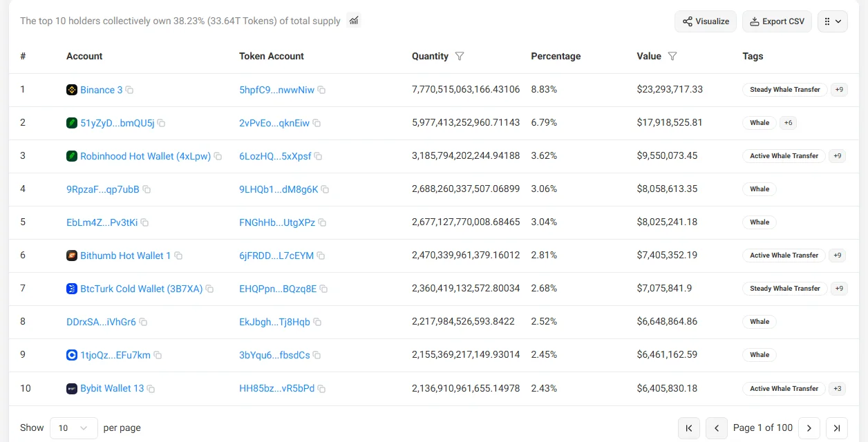Expand +9 tags on BtcTurk Cold Wallet row
Viewport: 868px width, 442px height.
(838, 289)
